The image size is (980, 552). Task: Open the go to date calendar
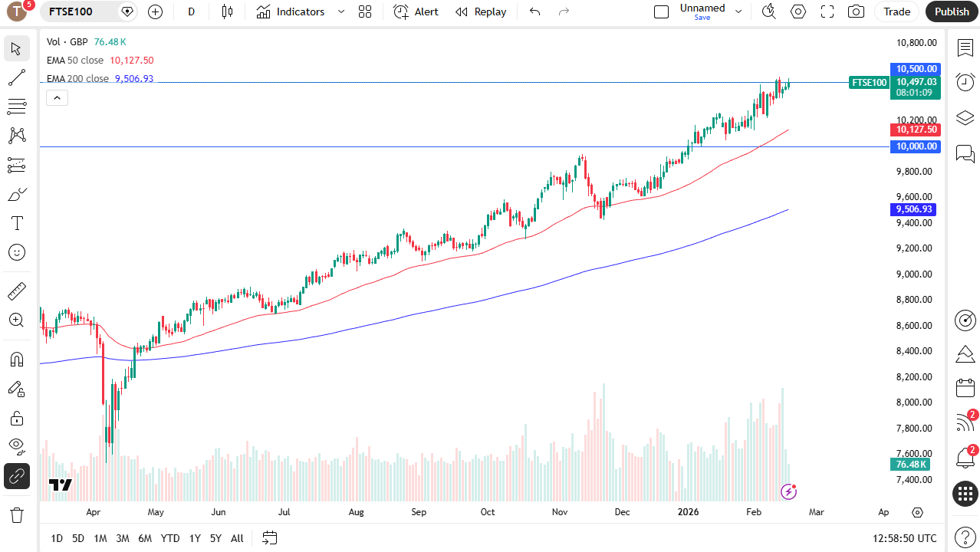click(x=269, y=538)
